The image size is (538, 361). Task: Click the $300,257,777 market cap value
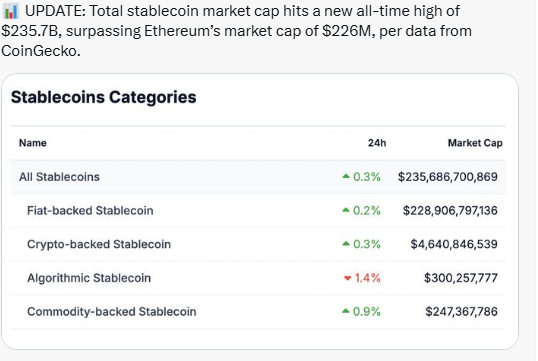pos(461,278)
